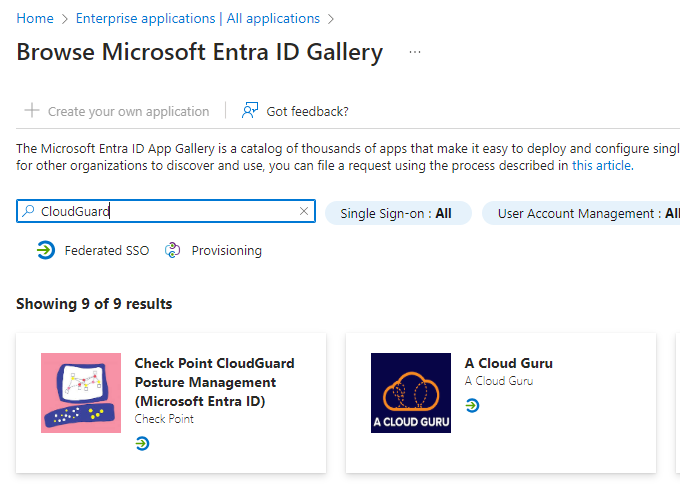Click the SSO icon under the A Cloud Guru card
The height and width of the screenshot is (488, 680).
[472, 406]
